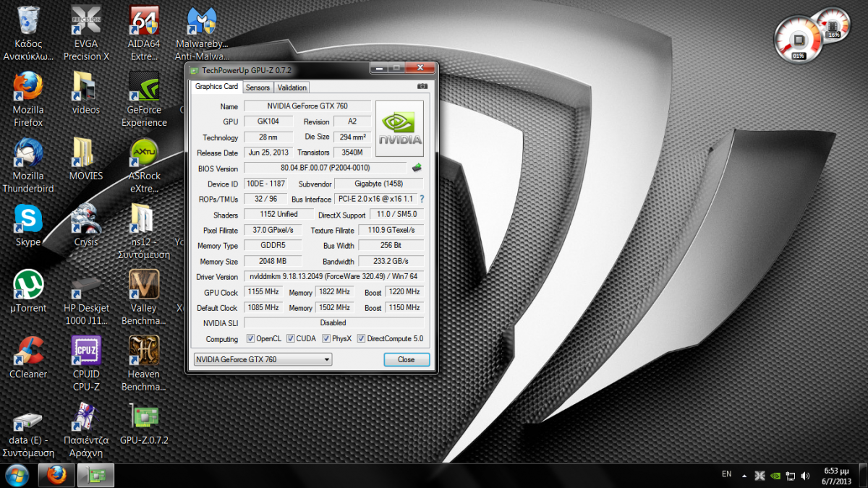
Task: Select the Graphics Card tab
Action: [216, 87]
